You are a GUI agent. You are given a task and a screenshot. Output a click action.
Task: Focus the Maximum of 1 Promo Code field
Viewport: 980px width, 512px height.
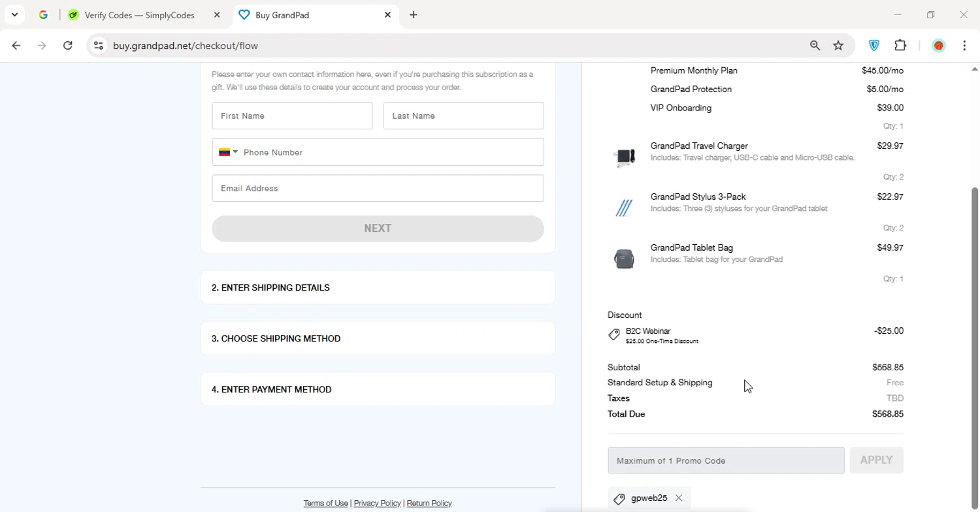[x=726, y=460]
